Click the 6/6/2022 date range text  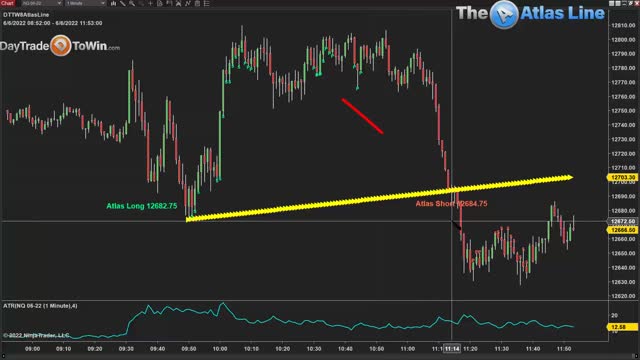53,23
